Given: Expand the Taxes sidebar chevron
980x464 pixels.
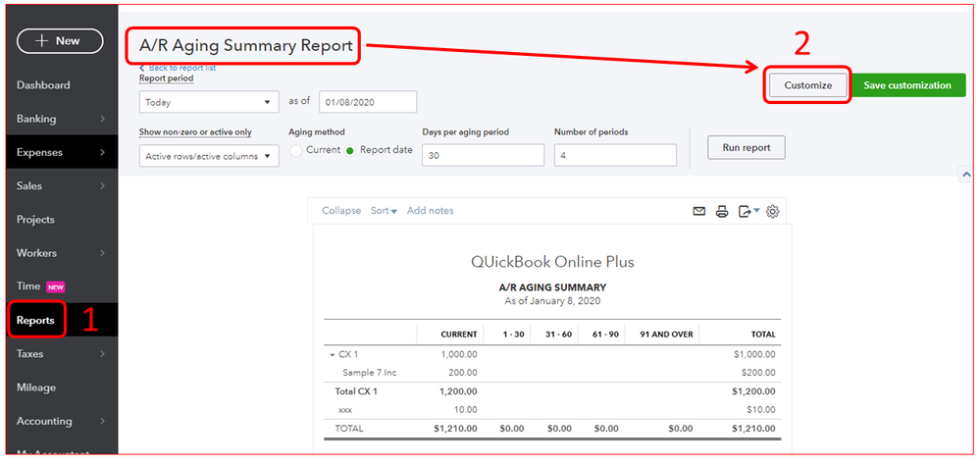Looking at the screenshot, I should (x=102, y=354).
